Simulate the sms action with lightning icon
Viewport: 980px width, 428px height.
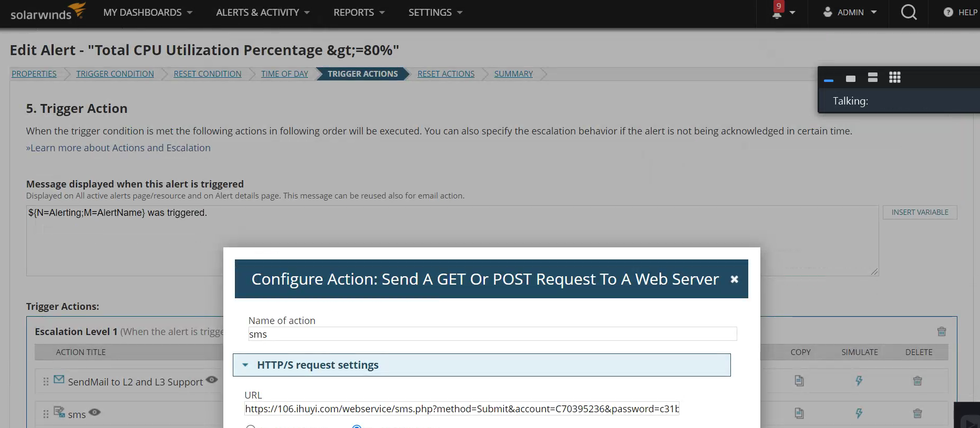tap(859, 414)
